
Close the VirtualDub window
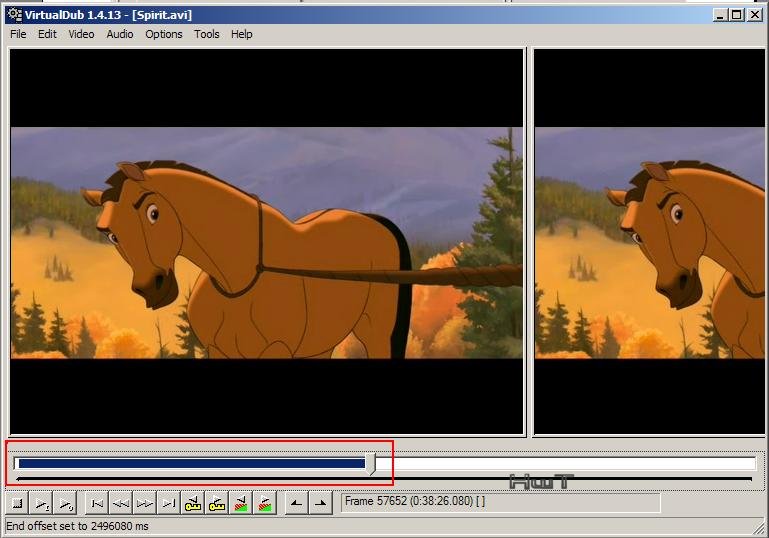(x=754, y=15)
